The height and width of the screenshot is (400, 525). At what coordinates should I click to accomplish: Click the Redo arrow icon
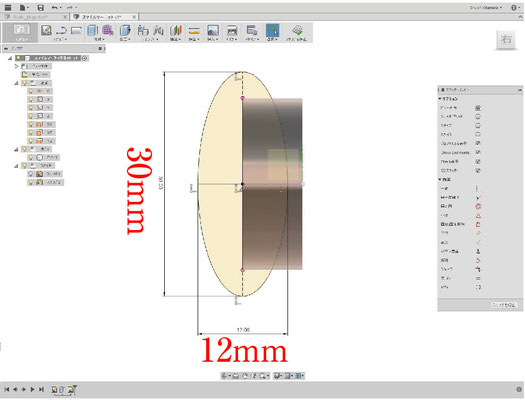click(70, 7)
